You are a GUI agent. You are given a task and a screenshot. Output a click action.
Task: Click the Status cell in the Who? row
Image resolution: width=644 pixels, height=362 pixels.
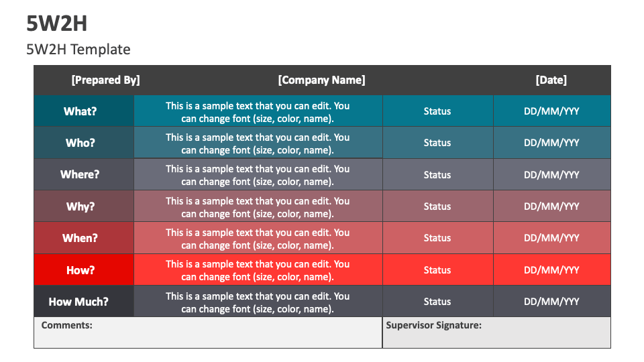[438, 142]
